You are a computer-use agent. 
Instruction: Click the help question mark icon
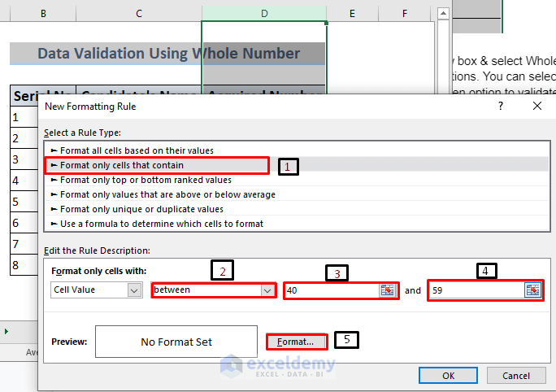(501, 106)
